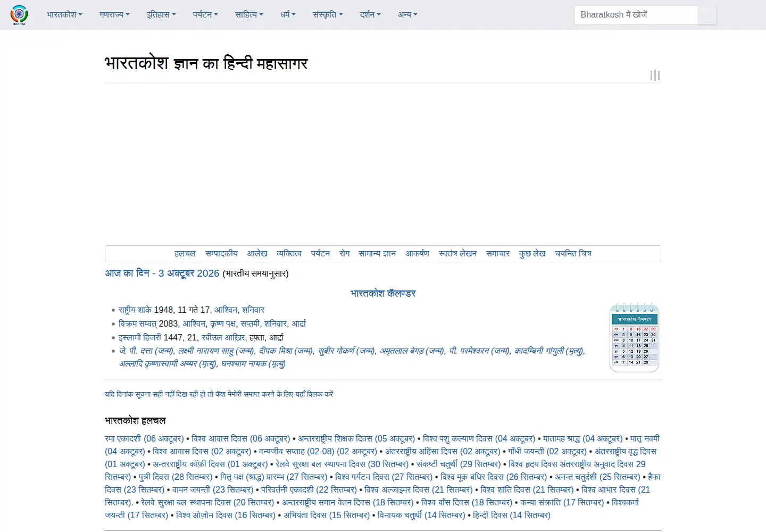Open the स्वतंत्र लेखन tab
The width and height of the screenshot is (766, 532).
[x=457, y=254]
